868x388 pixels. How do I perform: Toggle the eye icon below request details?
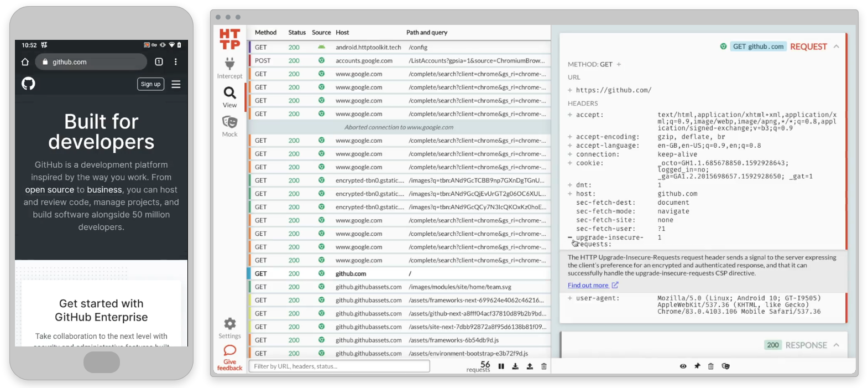coord(683,366)
